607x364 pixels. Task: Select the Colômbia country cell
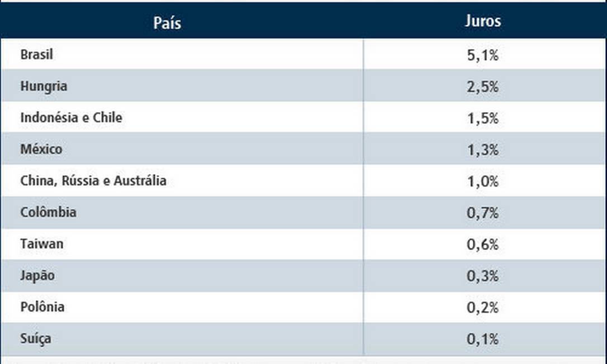tap(48, 212)
